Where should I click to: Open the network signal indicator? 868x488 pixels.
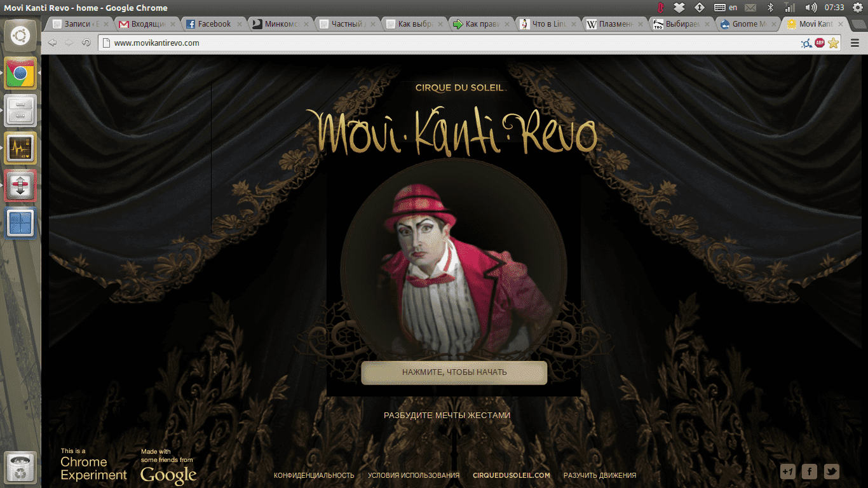(x=790, y=8)
